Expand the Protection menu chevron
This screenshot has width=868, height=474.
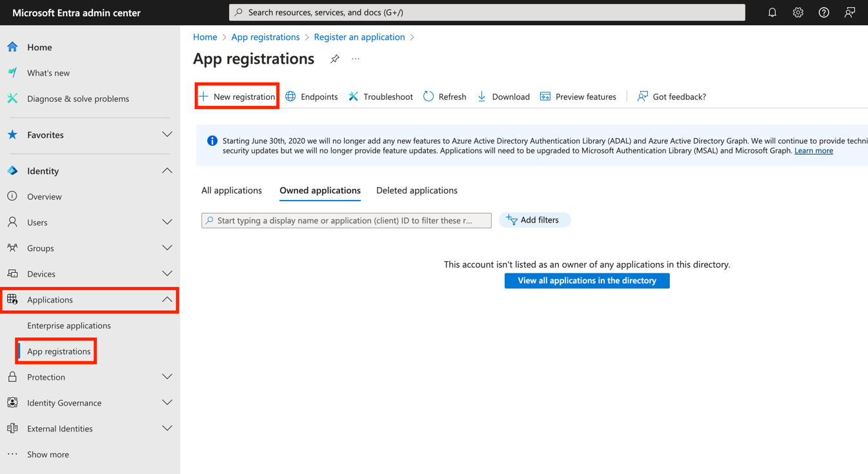click(x=167, y=377)
